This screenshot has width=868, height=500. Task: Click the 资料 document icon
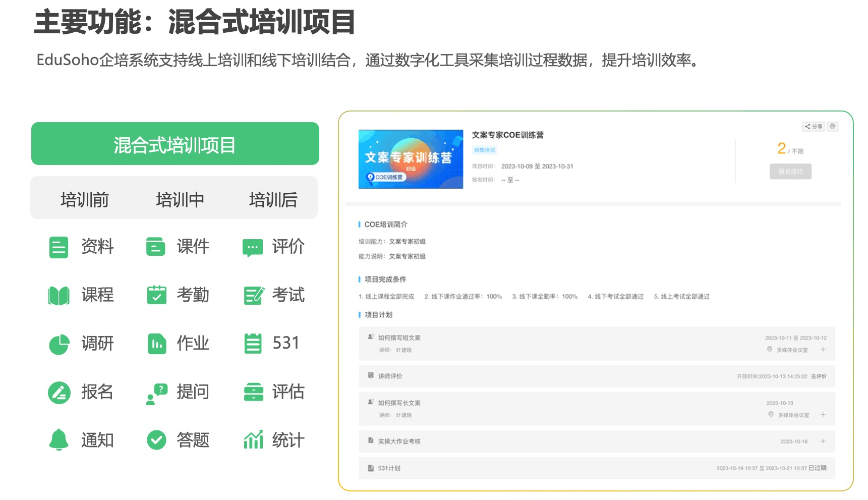[59, 247]
